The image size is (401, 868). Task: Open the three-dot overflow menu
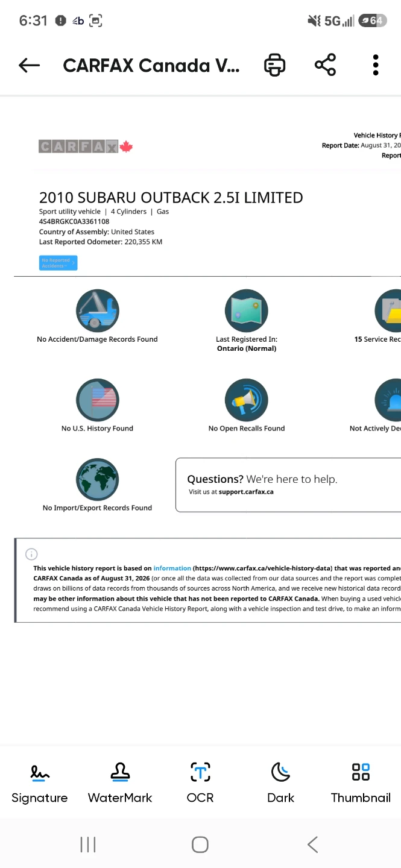pyautogui.click(x=375, y=64)
